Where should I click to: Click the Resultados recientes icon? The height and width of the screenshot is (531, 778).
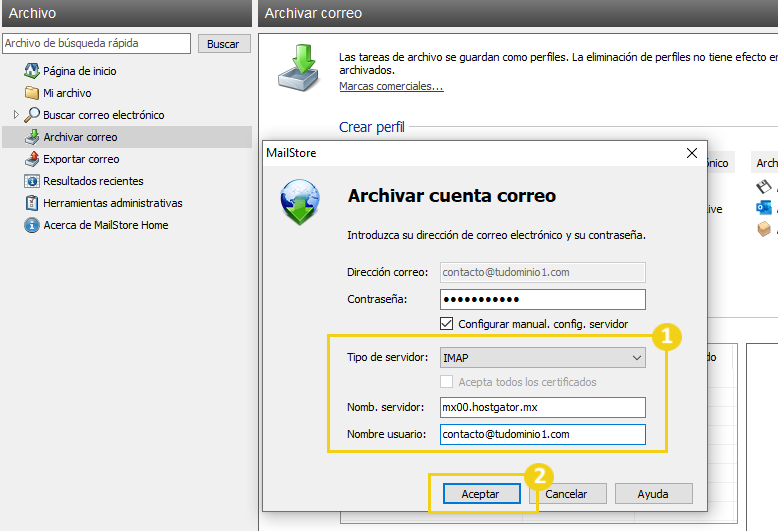pos(32,181)
